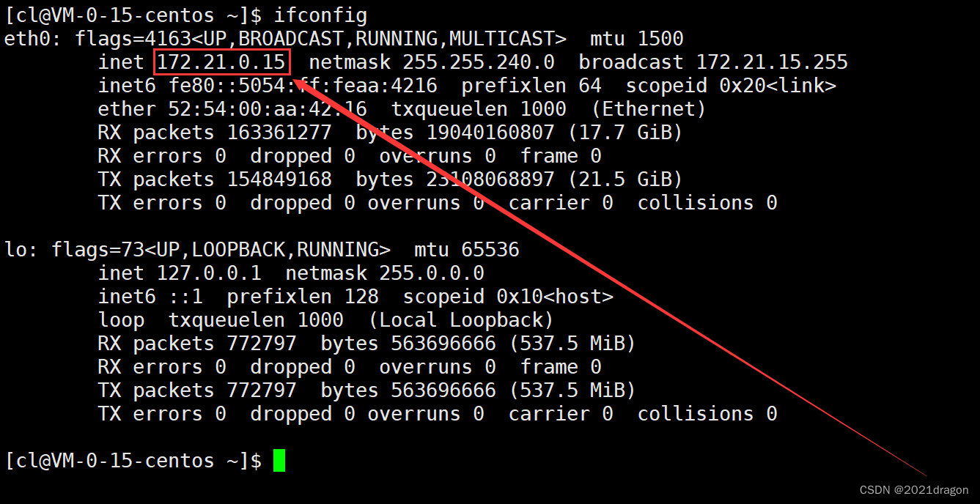Click the RX packets count 163361277
This screenshot has height=504, width=980.
[279, 133]
